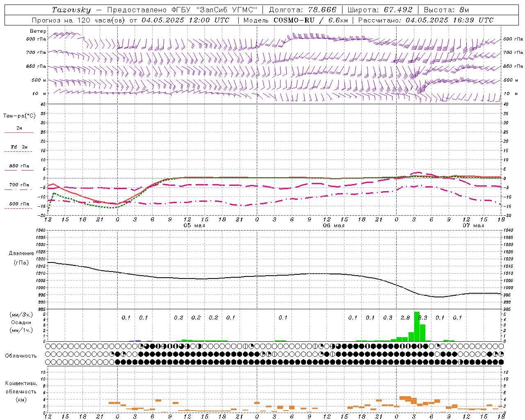Click the 2.8 precipitation value
Screen dimensions: 525x420
[x=405, y=318]
